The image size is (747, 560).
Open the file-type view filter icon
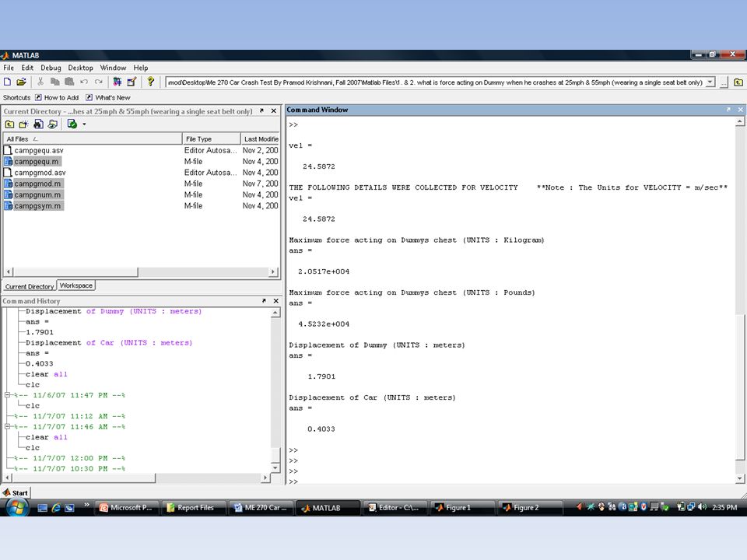coord(52,124)
